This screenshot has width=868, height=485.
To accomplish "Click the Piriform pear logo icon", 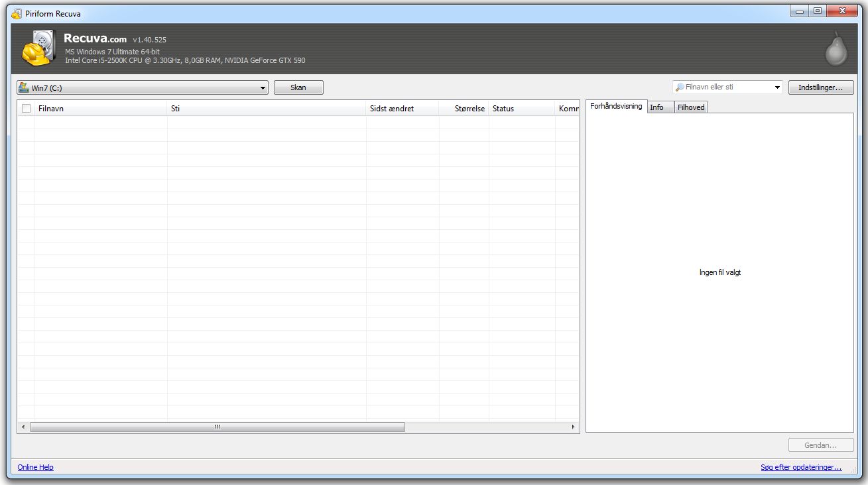I will (836, 49).
